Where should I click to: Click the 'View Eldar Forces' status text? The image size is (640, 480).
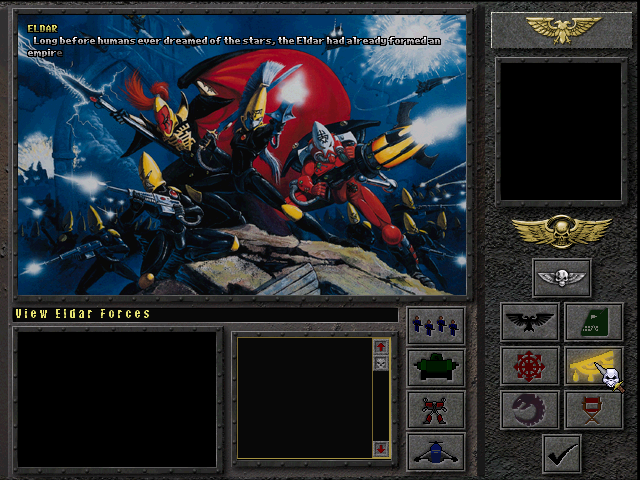coord(83,313)
